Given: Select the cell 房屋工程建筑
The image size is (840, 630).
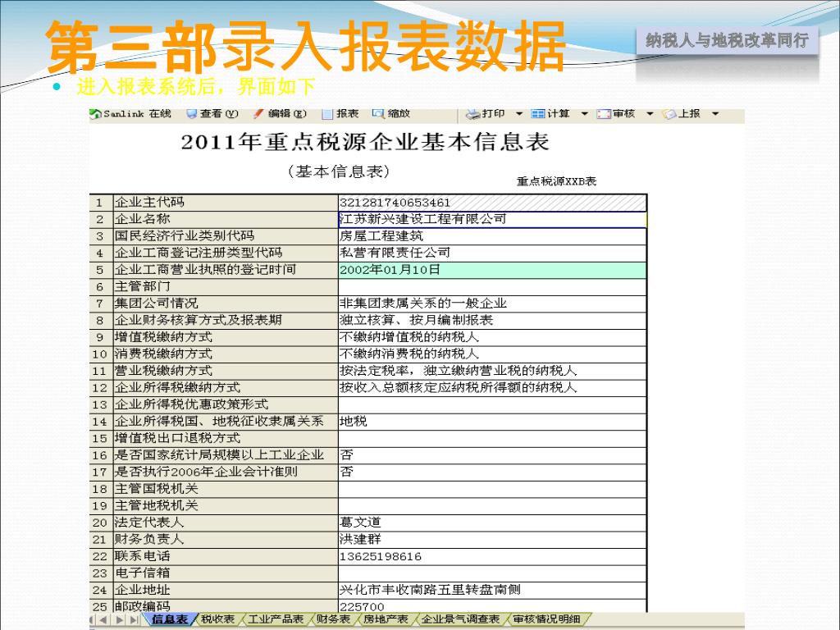Looking at the screenshot, I should coord(492,236).
